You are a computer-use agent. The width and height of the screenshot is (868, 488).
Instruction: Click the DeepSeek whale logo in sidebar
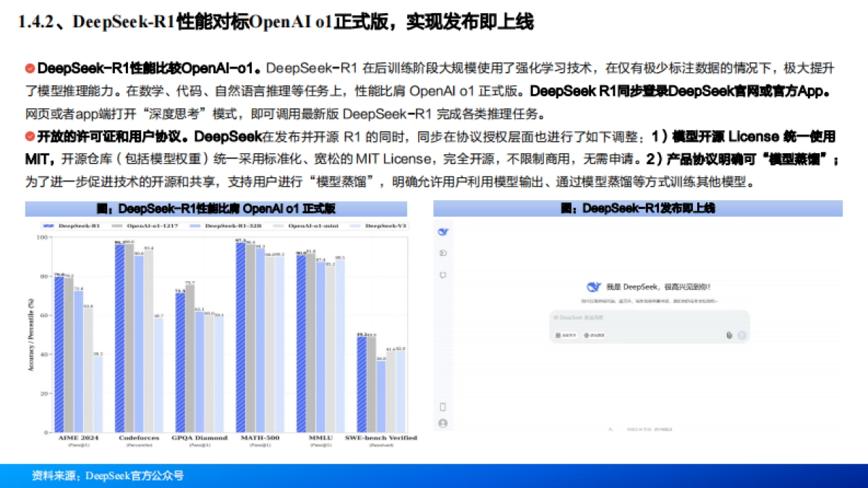pos(443,231)
